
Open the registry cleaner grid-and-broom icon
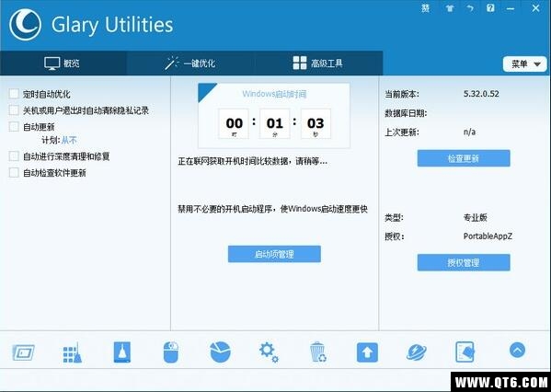[72, 352]
